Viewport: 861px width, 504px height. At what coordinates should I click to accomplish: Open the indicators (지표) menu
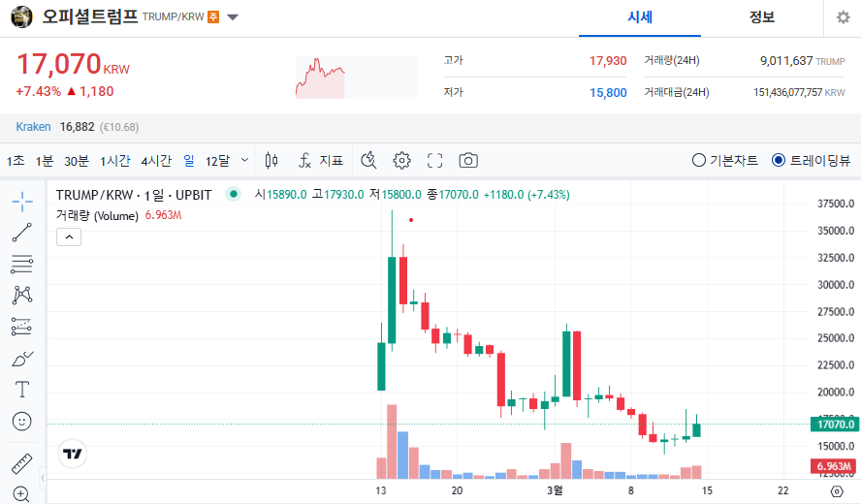321,160
